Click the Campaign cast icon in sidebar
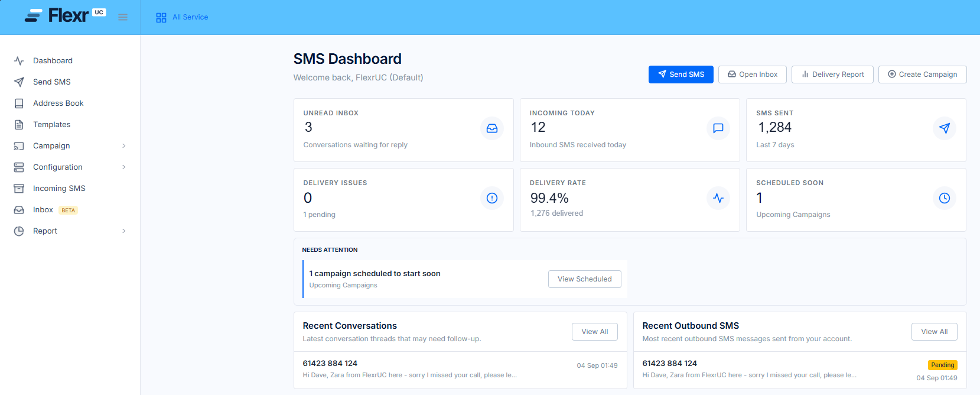 tap(19, 146)
